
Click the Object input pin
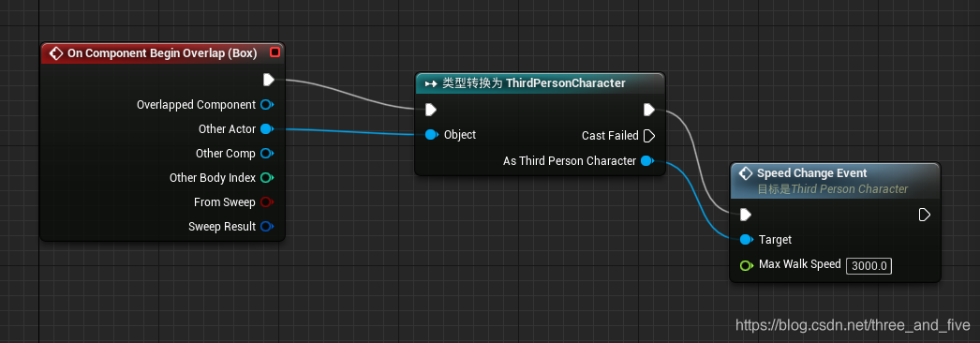pos(432,134)
